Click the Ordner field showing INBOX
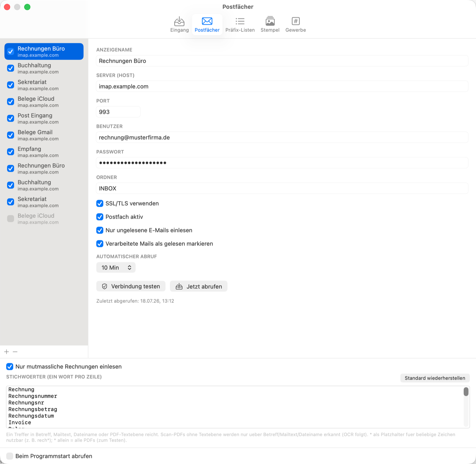This screenshot has height=464, width=476. [282, 188]
